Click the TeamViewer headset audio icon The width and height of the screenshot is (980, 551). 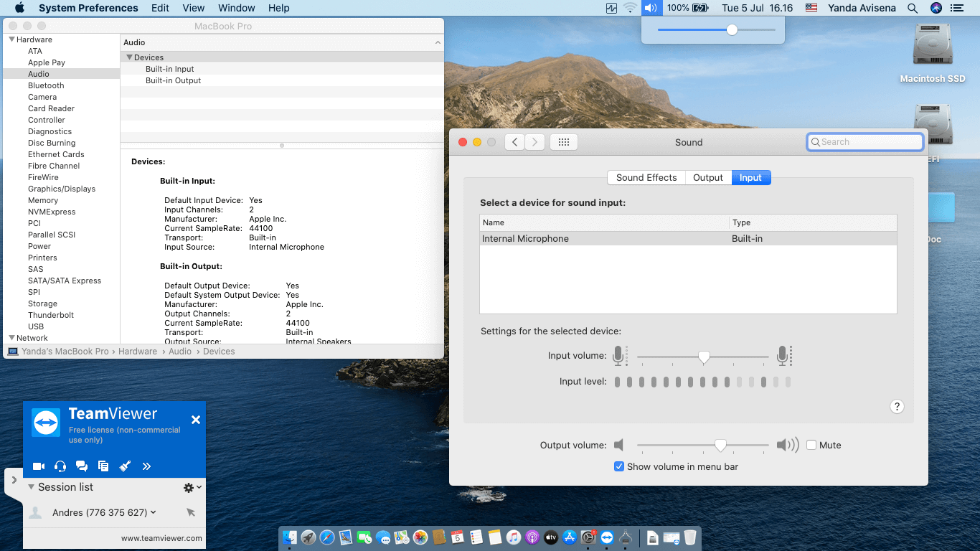click(60, 466)
